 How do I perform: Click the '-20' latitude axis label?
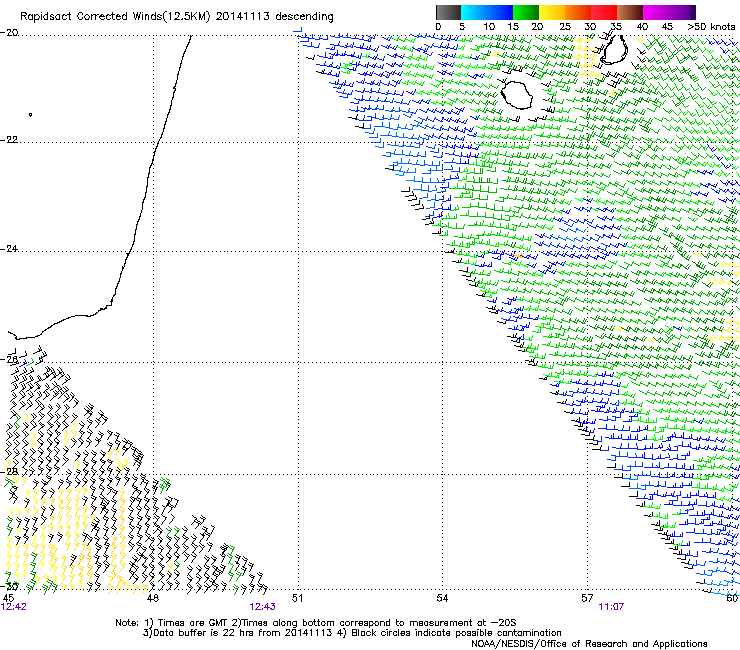[x=9, y=33]
